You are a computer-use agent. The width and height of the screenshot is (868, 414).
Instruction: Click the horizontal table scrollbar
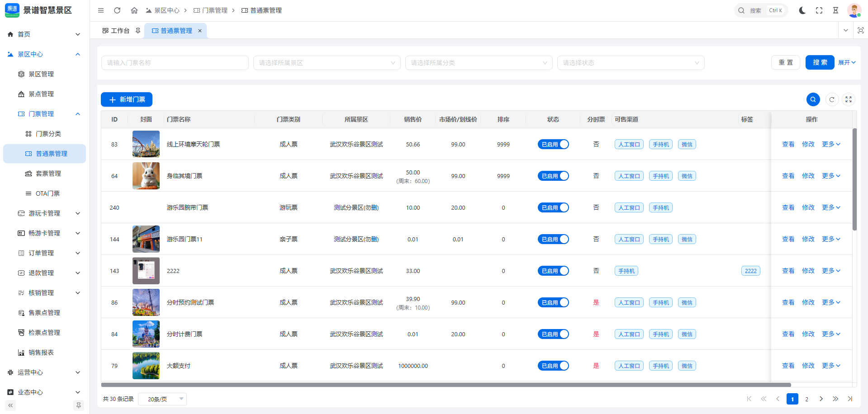446,385
